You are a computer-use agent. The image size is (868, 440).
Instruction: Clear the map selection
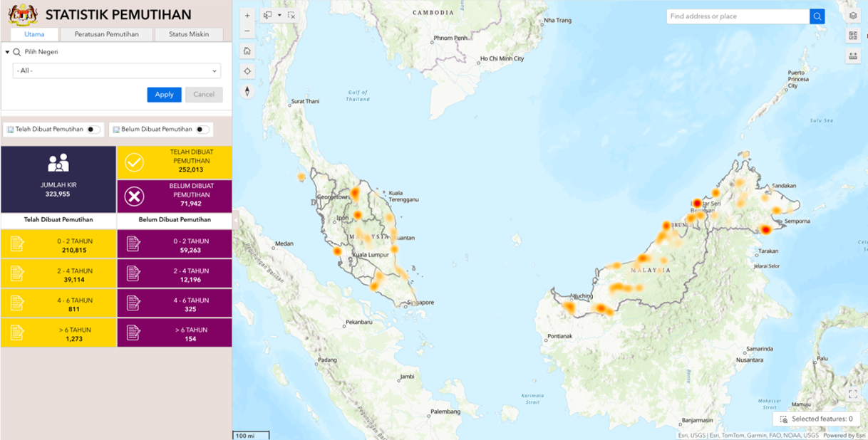[x=291, y=15]
